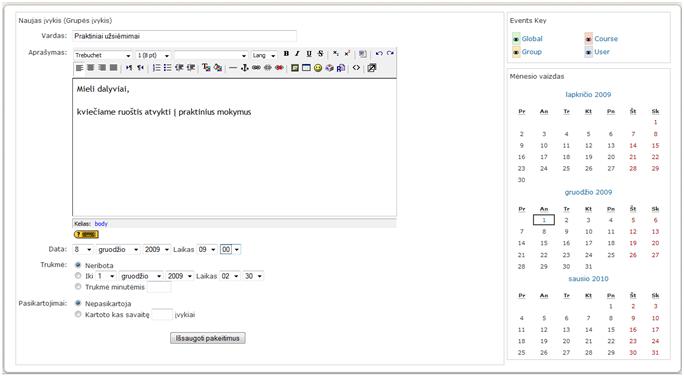Toggle italic formatting in the editor
The height and width of the screenshot is (377, 684).
coord(297,54)
